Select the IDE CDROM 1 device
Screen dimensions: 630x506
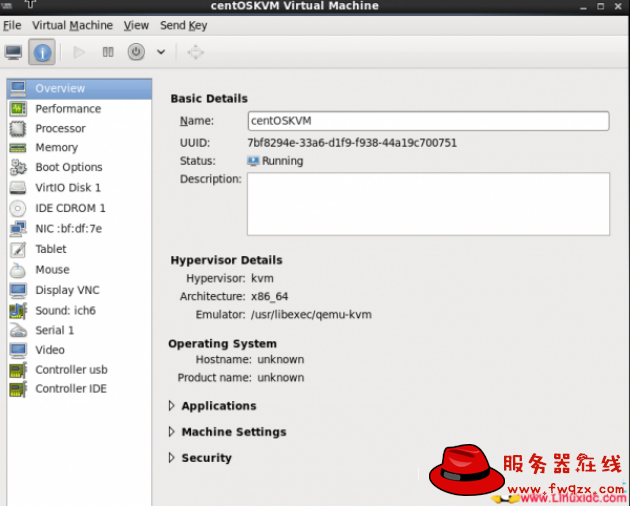pyautogui.click(x=79, y=208)
